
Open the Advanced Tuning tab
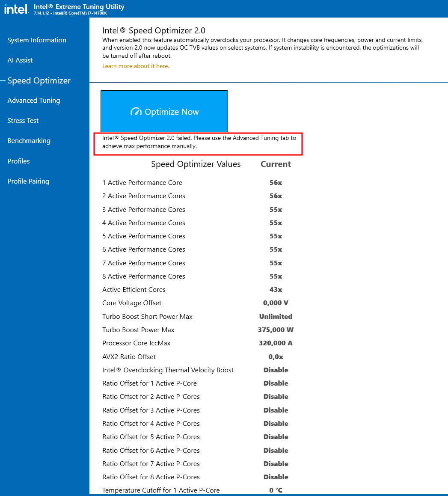(34, 101)
